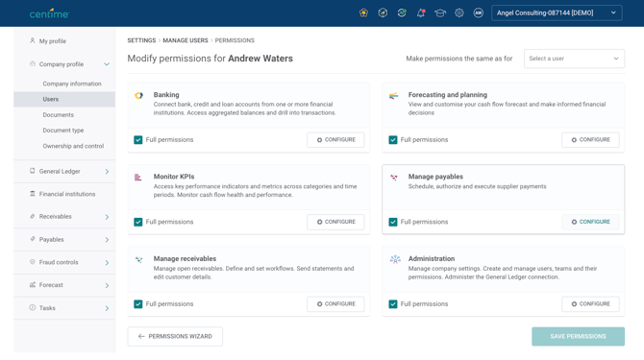This screenshot has width=644, height=360.
Task: Click the centime logo
Action: (49, 13)
